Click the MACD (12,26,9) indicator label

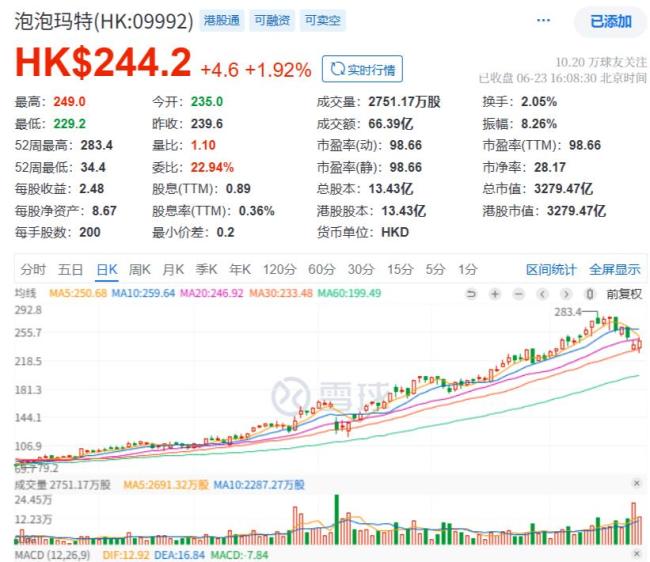52,555
